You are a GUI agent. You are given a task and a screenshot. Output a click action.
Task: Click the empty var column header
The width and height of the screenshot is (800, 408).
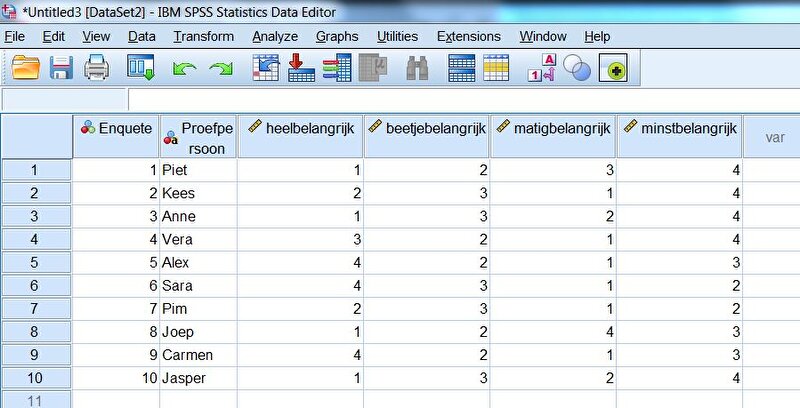pyautogui.click(x=773, y=136)
